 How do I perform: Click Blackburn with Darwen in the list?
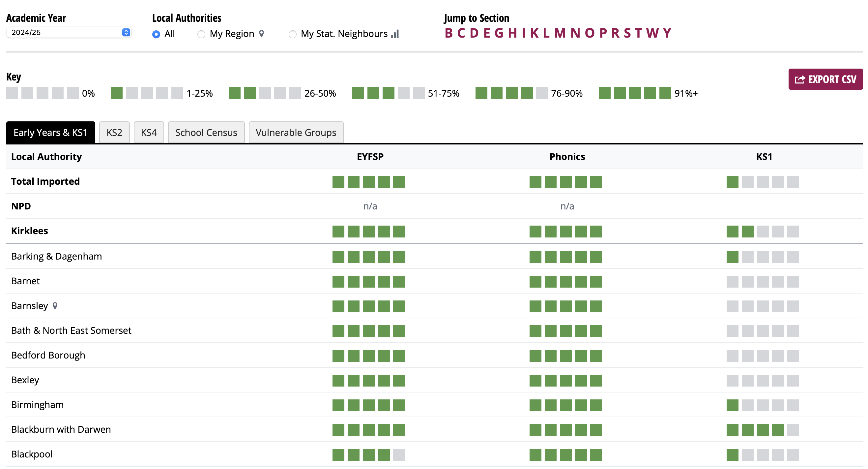(x=61, y=429)
